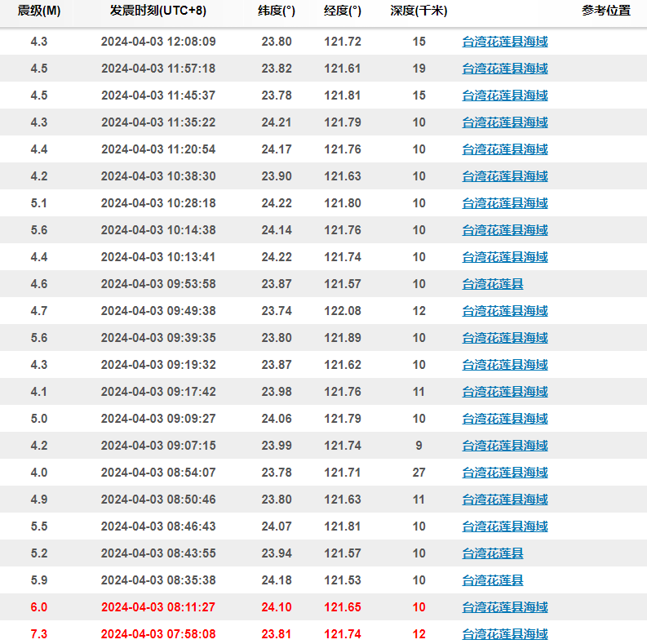The height and width of the screenshot is (644, 647).
Task: Open location link for 09:49:38 quake at 122.08
Action: tap(505, 311)
